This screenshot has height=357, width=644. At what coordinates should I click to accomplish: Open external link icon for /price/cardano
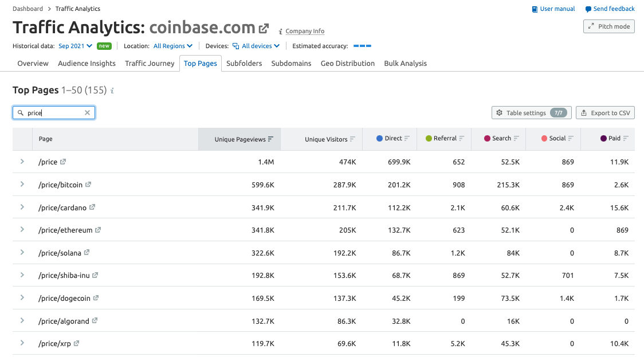click(92, 207)
